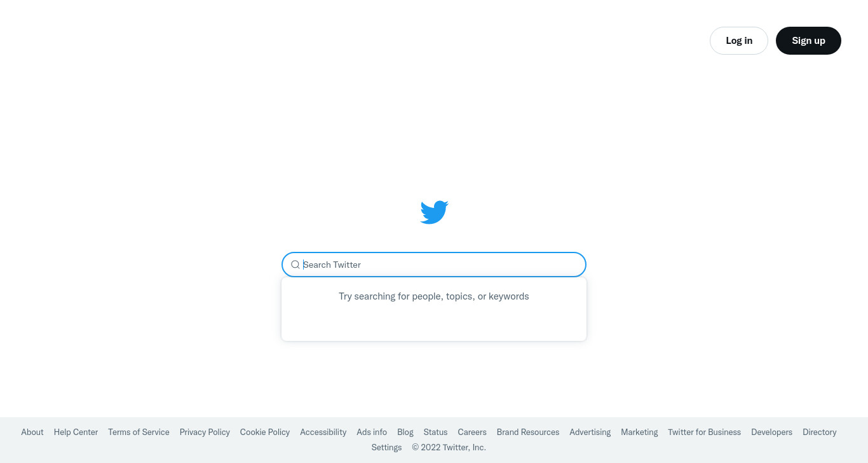Image resolution: width=868 pixels, height=463 pixels.
Task: Open the Twitter for Business link
Action: click(704, 432)
